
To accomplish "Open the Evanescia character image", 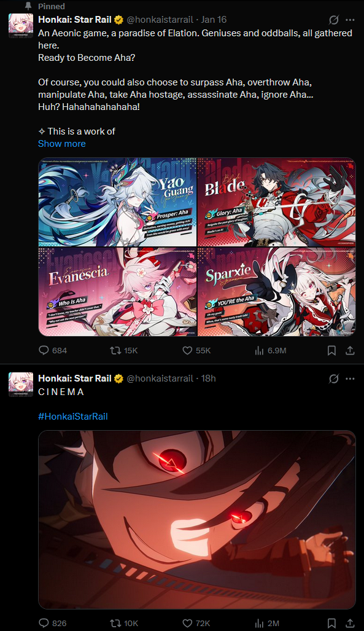I will pos(117,292).
